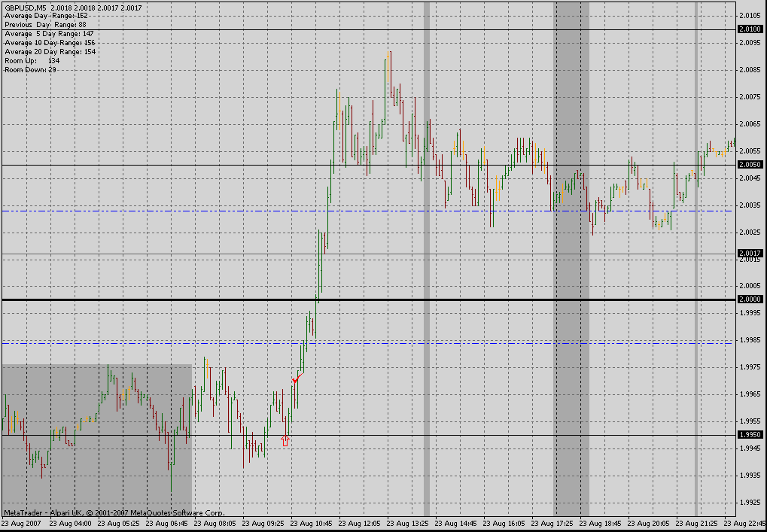Viewport: 767px width, 532px height.
Task: Click the 2.0017 current price tag
Action: [750, 253]
